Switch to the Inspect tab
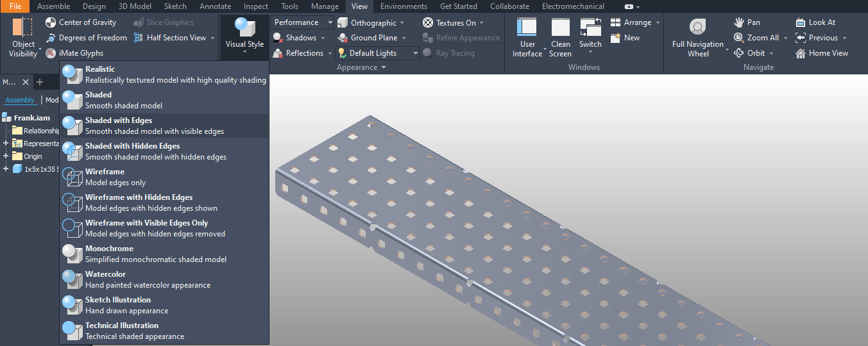Viewport: 868px width, 346px height. (x=256, y=6)
